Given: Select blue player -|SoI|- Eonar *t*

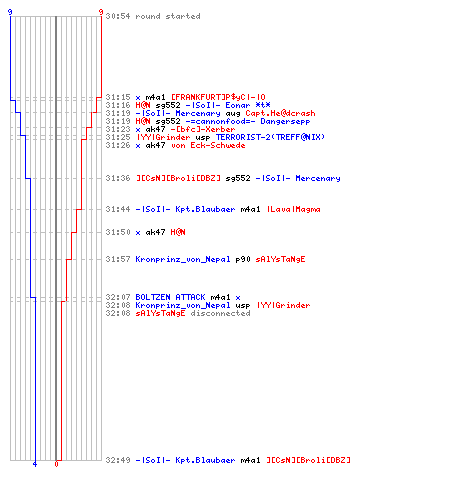Looking at the screenshot, I should click(x=228, y=105).
